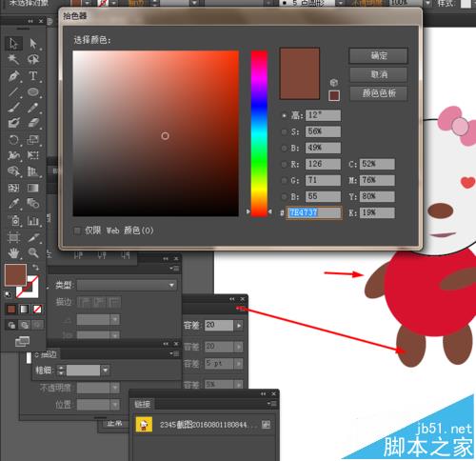Image resolution: width=476 pixels, height=461 pixels.
Task: Choose the Magic Wand tool
Action: pos(13,59)
